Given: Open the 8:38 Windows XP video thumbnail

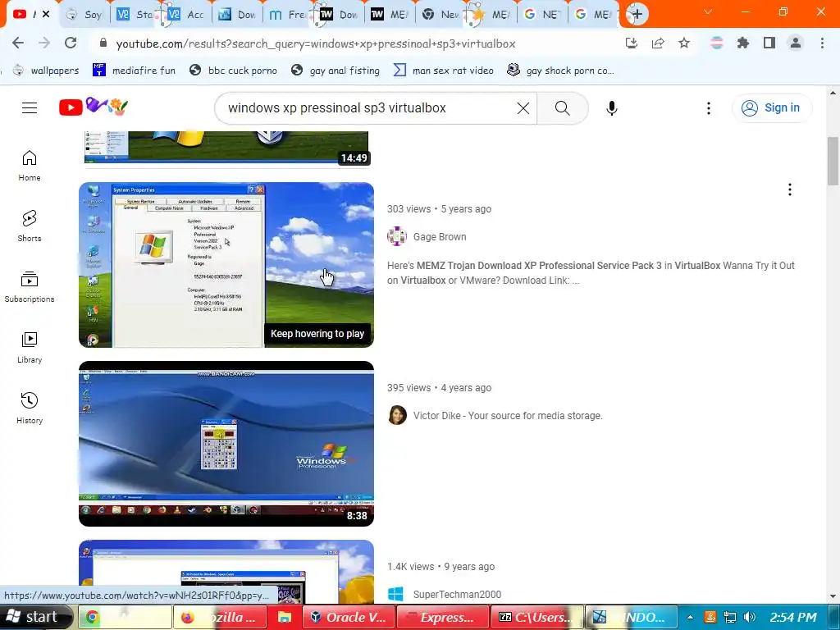Looking at the screenshot, I should pos(226,444).
